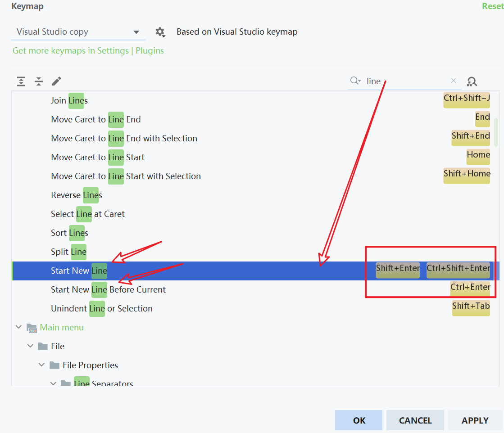This screenshot has height=433, width=504.
Task: Click the File folder icon
Action: 43,346
